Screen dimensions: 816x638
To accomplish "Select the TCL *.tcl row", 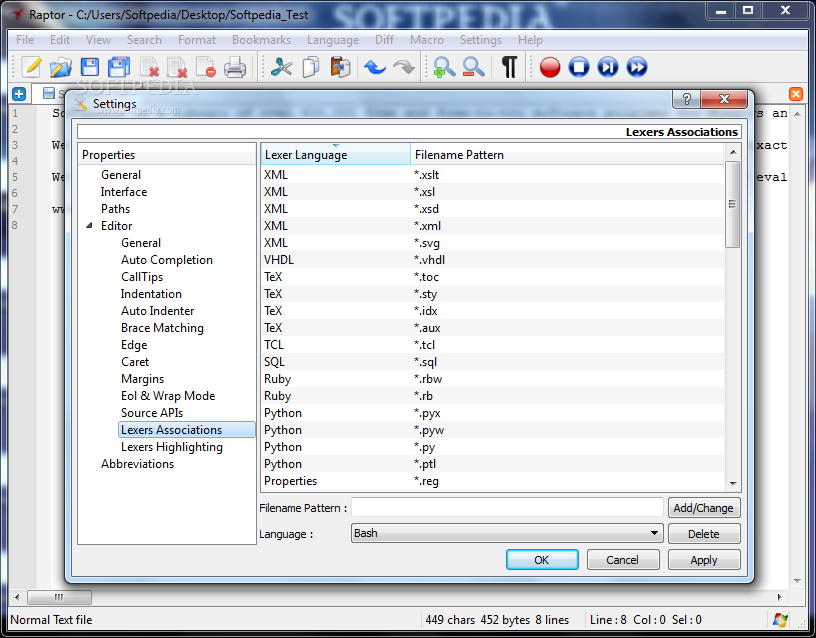I will (x=492, y=344).
